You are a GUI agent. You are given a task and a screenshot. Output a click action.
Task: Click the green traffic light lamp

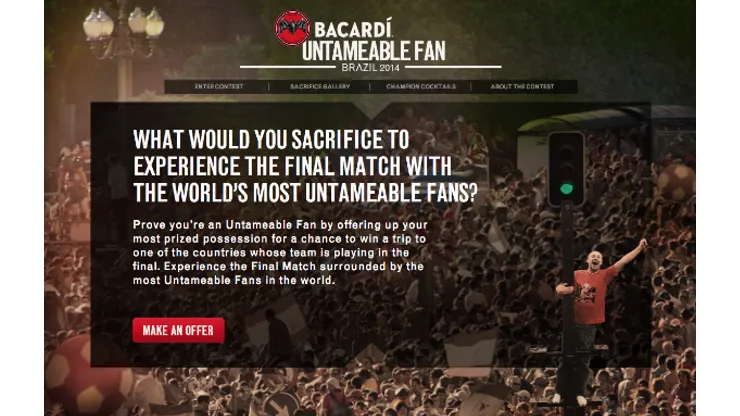(566, 189)
